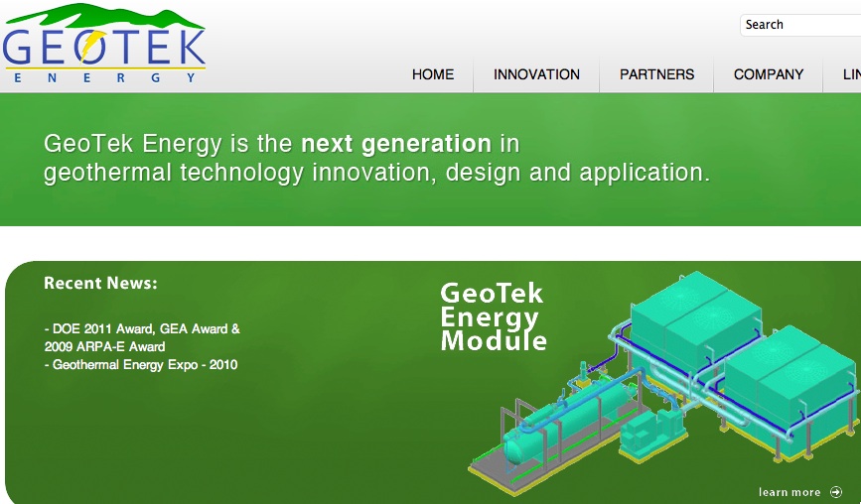
Task: Click the bold next generation tagline text
Action: pos(395,144)
